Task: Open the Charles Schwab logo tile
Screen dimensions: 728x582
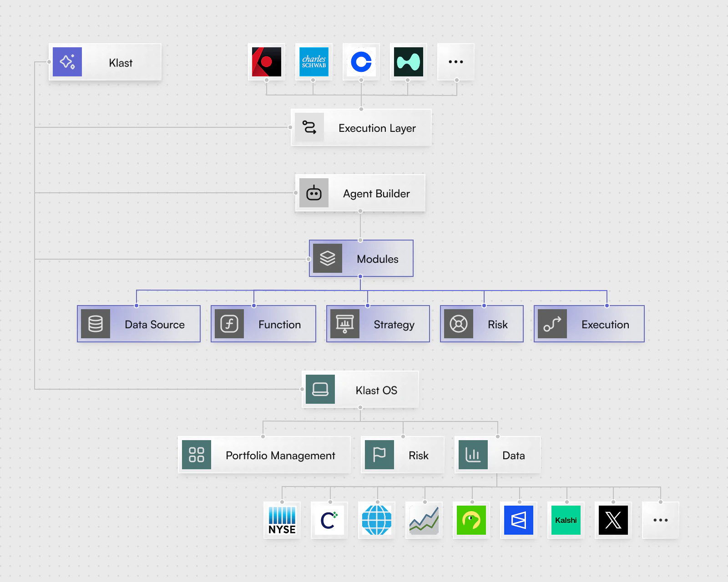Action: (x=314, y=62)
